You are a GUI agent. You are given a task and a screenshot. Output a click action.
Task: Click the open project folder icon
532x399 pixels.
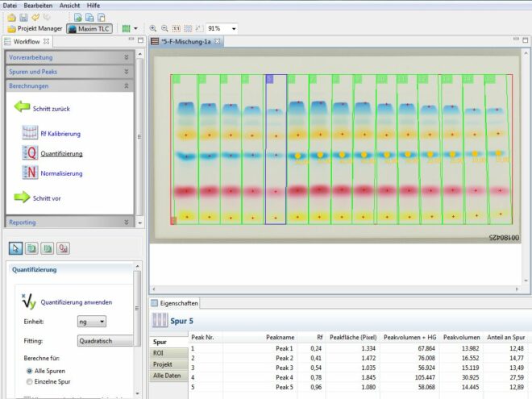pyautogui.click(x=11, y=17)
